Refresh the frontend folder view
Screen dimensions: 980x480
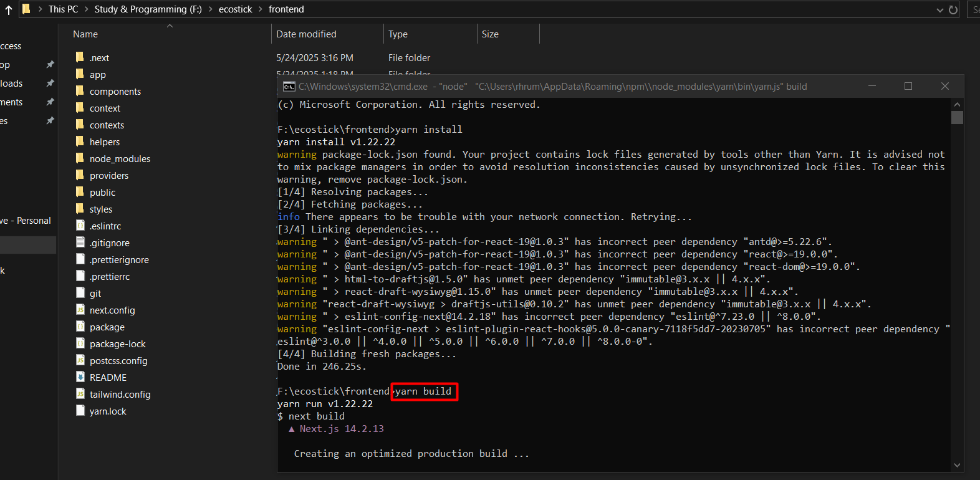pos(953,9)
